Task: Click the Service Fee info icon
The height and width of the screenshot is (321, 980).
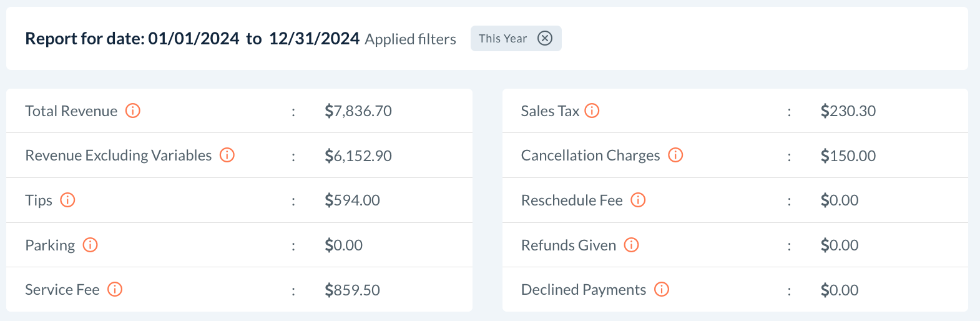Action: (x=115, y=289)
